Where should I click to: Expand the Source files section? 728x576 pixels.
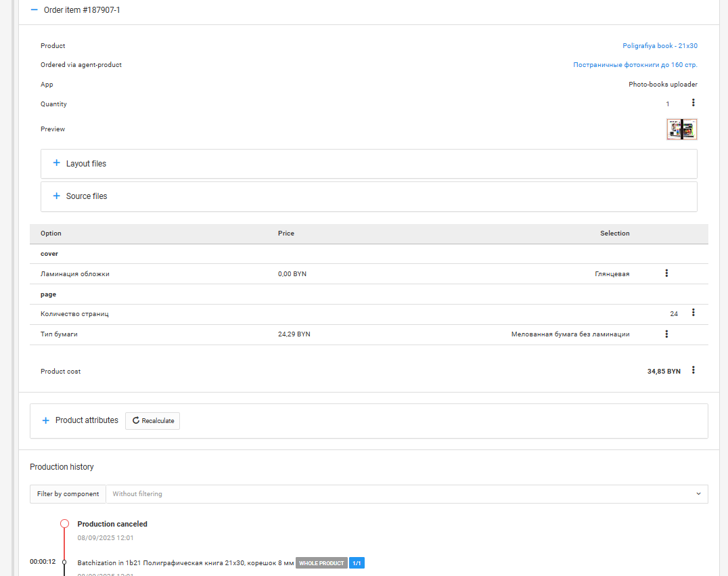tap(369, 196)
